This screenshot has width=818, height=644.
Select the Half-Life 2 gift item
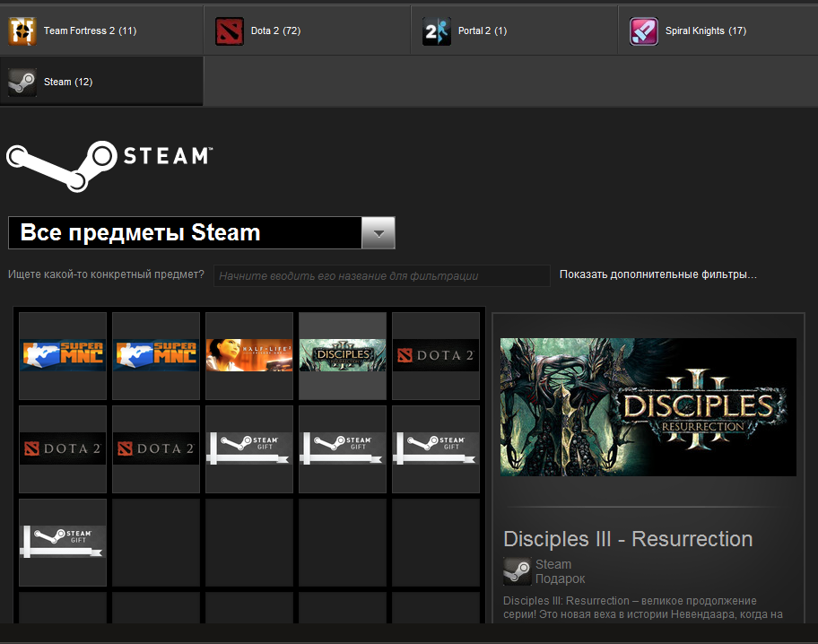click(249, 356)
